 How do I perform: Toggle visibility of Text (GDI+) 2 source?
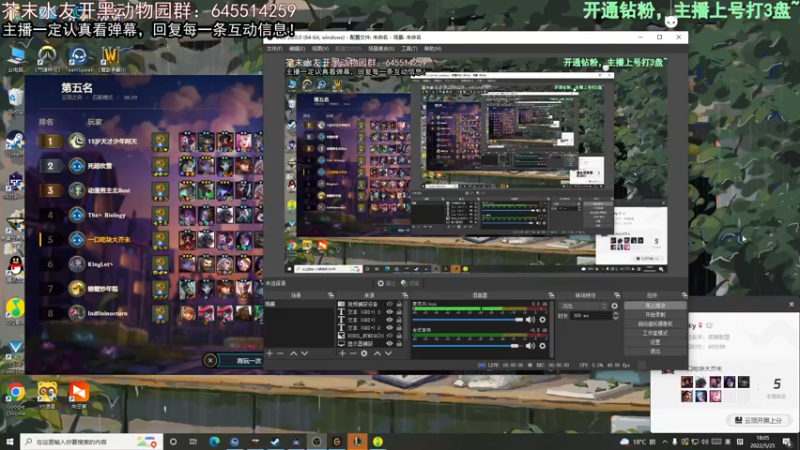(390, 328)
